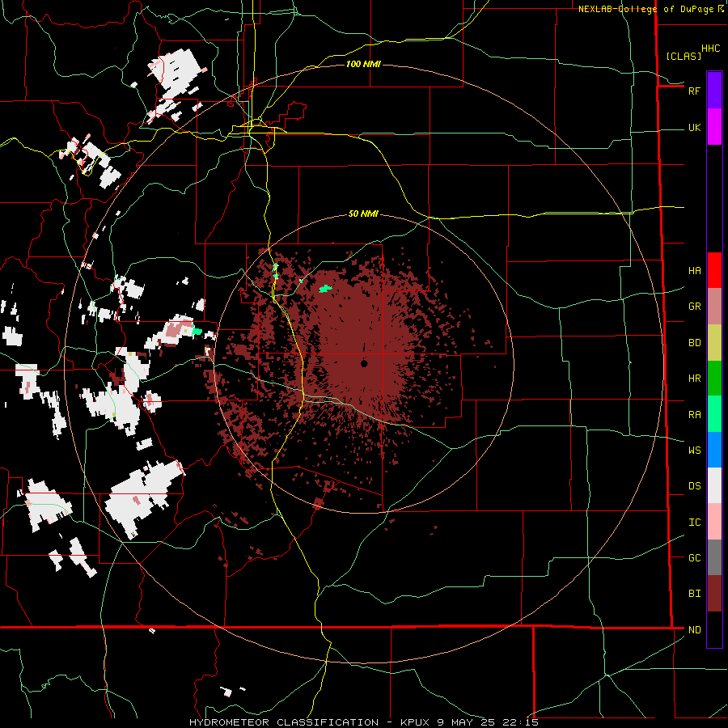Screen dimensions: 728x728
Task: Click the GR legend color block
Action: (x=714, y=306)
